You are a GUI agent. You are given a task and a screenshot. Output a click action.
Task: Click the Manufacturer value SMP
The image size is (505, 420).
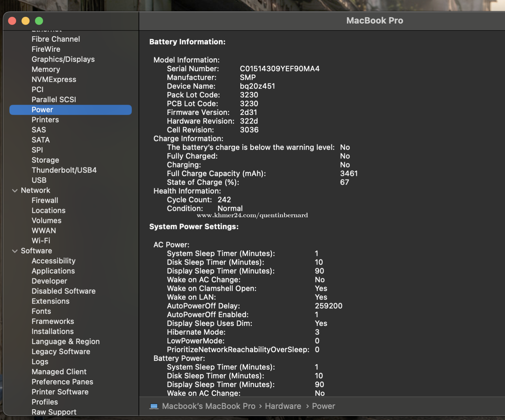[x=248, y=77]
